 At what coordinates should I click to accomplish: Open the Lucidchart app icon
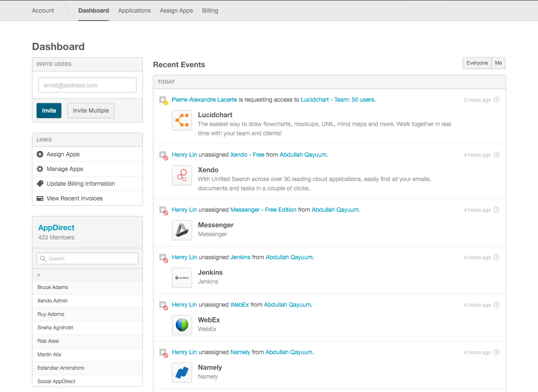pos(182,120)
